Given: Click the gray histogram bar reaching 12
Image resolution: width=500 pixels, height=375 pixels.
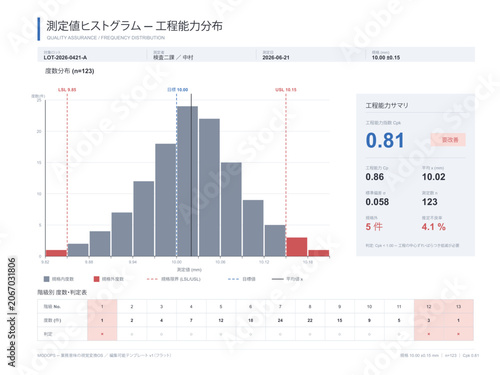Looking at the screenshot, I should (x=144, y=219).
